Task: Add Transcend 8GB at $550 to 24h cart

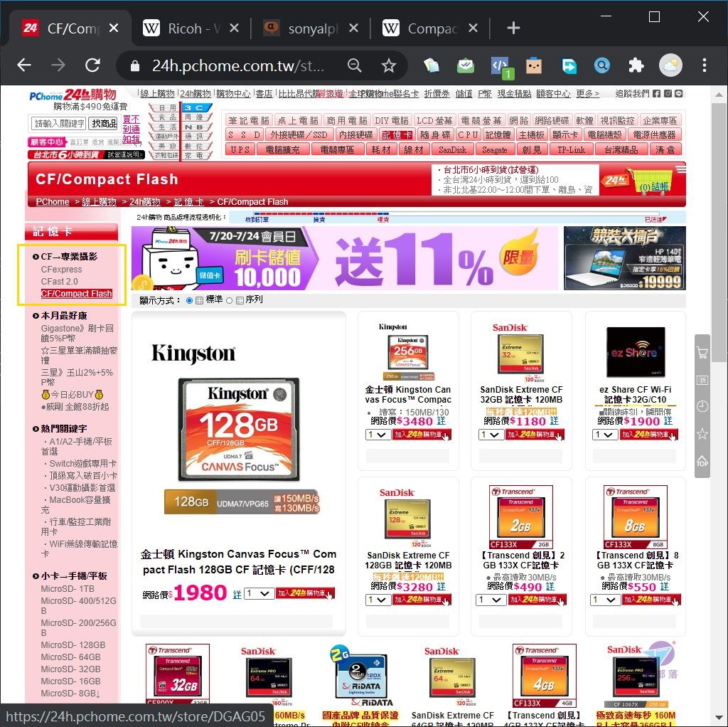Action: pos(651,600)
